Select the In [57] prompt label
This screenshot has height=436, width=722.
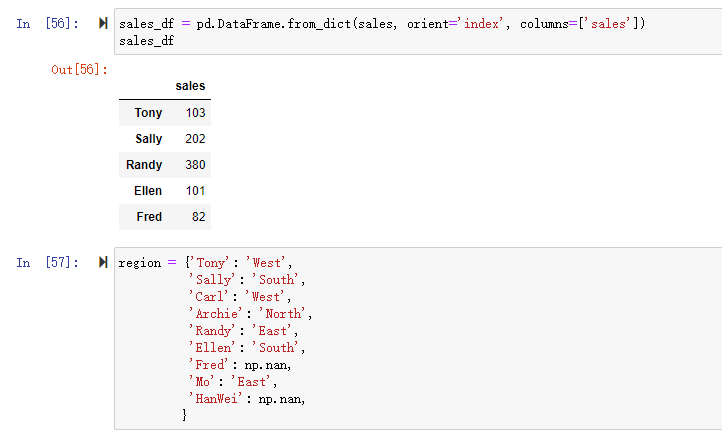tap(48, 263)
